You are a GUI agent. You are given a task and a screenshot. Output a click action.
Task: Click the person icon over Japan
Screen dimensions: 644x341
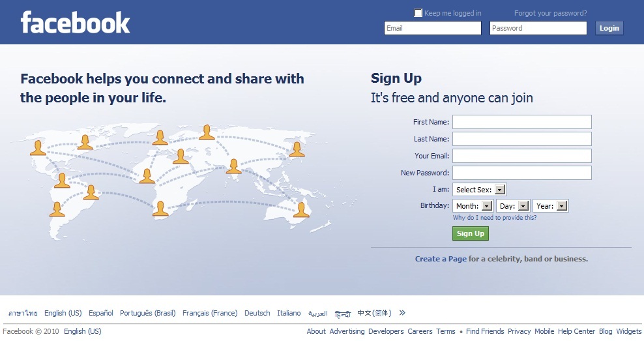(297, 149)
